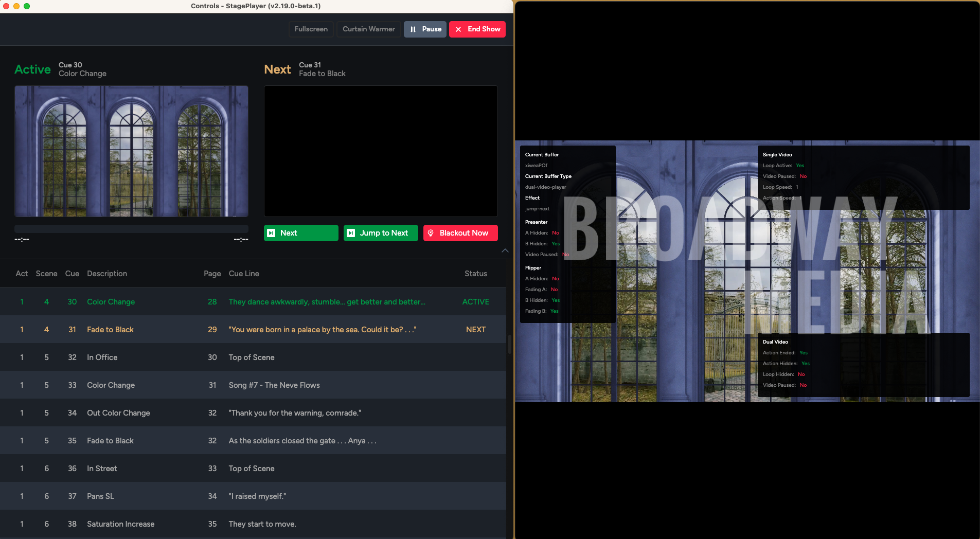Select cue 34 Out Color Change row

coord(253,413)
